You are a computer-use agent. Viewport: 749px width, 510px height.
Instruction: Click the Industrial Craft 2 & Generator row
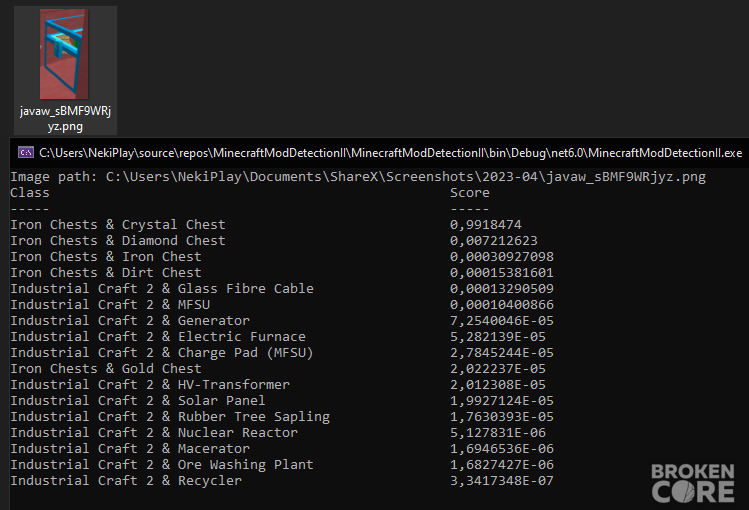coord(130,321)
